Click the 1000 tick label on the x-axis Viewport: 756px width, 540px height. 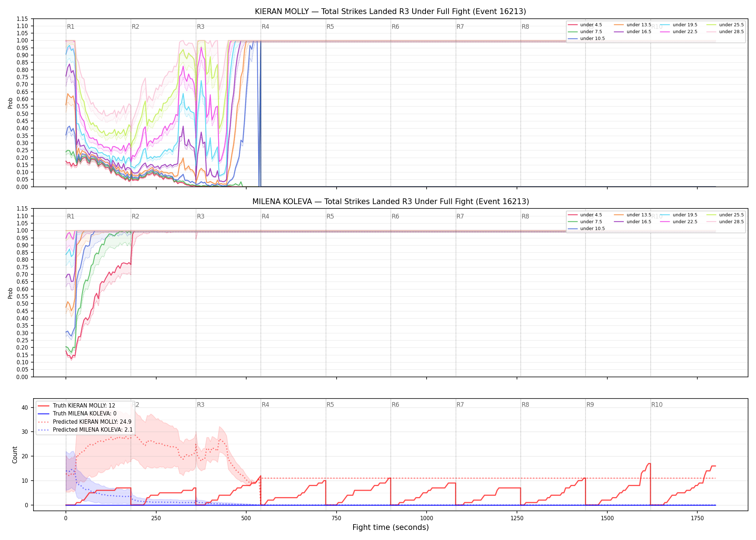[x=427, y=518]
